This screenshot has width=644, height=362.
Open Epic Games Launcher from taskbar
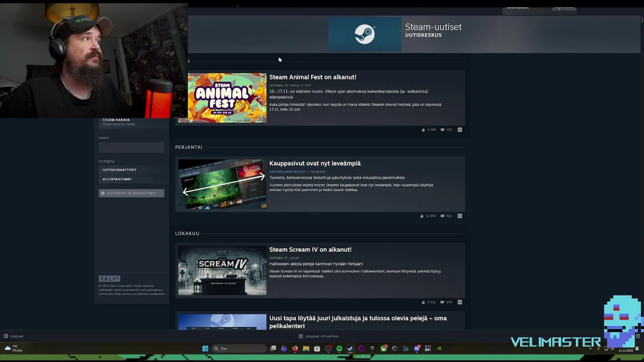point(372,348)
